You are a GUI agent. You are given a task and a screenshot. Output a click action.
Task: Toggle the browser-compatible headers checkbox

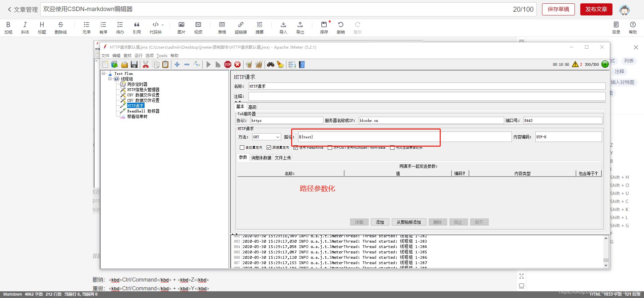(392, 148)
